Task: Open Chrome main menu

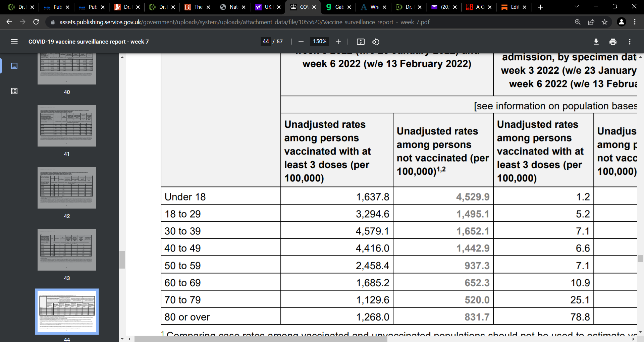Action: (635, 22)
